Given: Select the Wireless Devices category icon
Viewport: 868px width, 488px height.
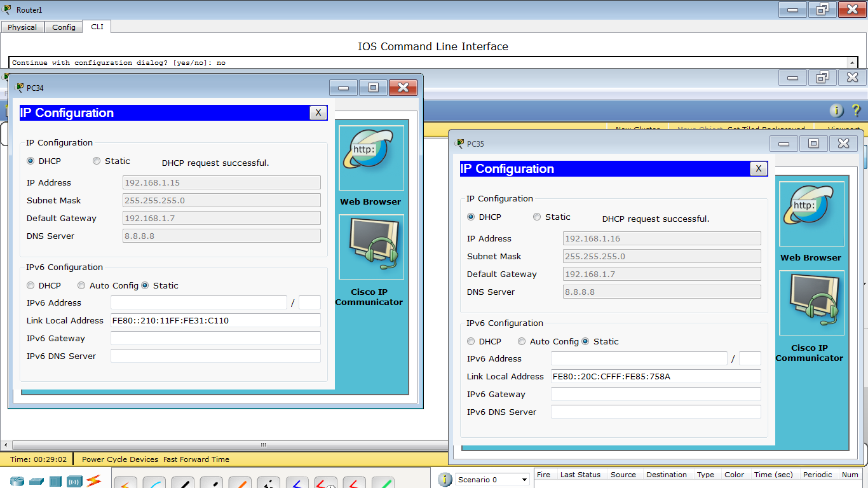Looking at the screenshot, I should [73, 481].
